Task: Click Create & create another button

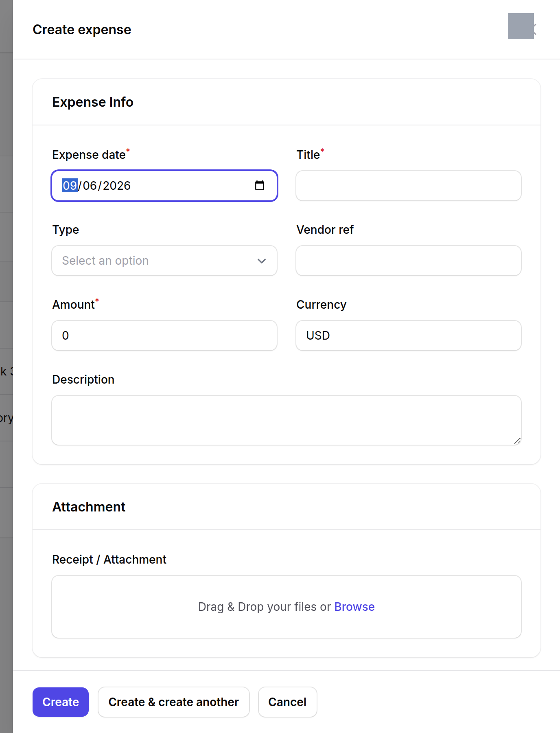Action: point(174,702)
